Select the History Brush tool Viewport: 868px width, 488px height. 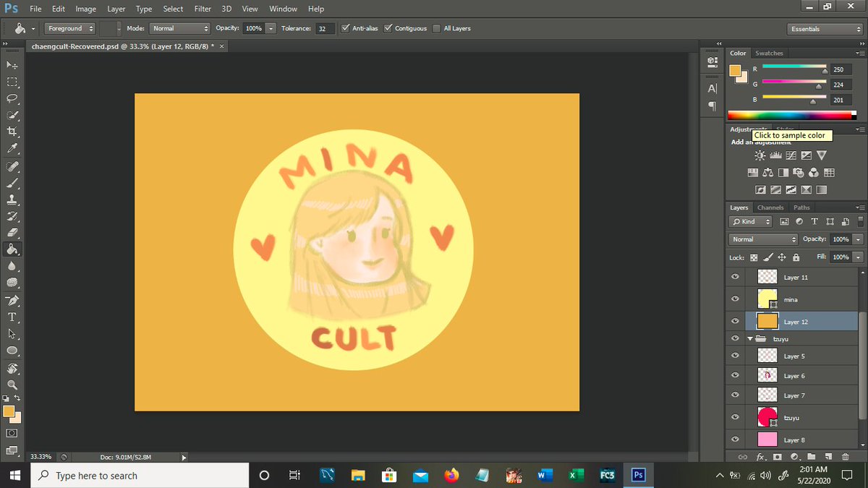(x=12, y=216)
